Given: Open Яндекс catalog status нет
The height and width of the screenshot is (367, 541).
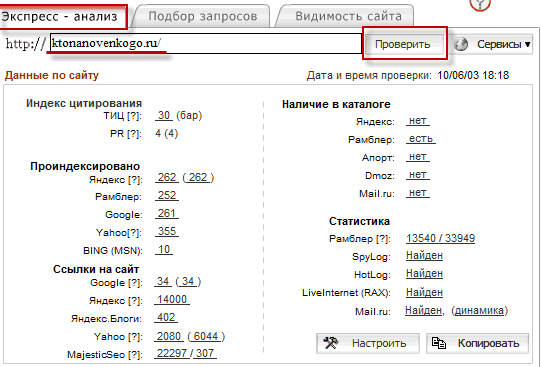Looking at the screenshot, I should tap(418, 120).
